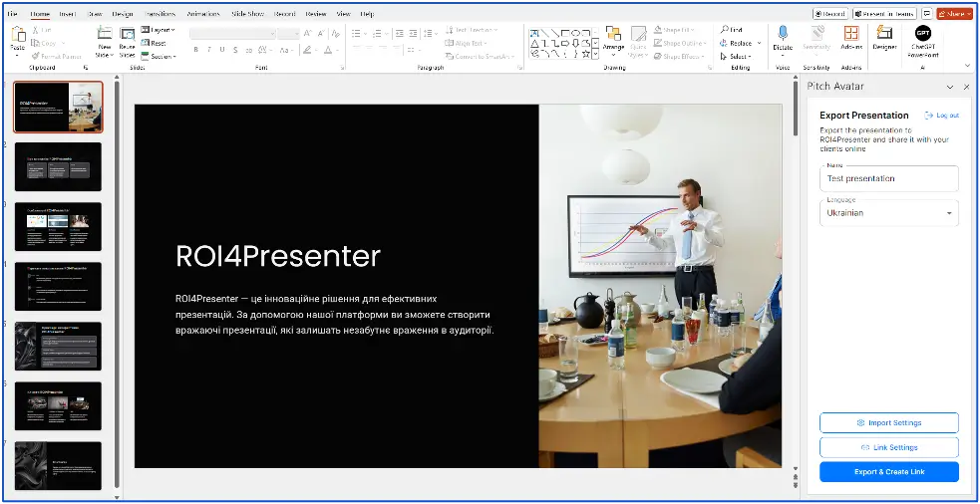980x504 pixels.
Task: Toggle underline formatting
Action: (x=222, y=50)
